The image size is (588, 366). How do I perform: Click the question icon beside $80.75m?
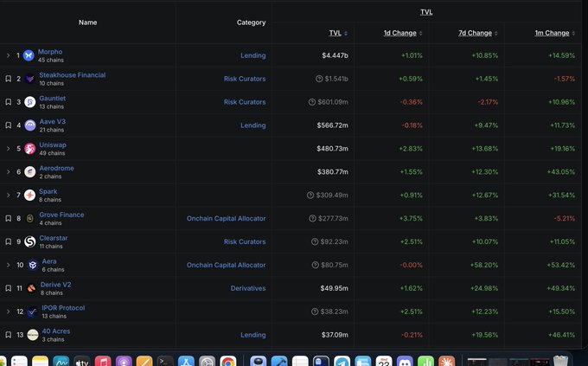(316, 265)
